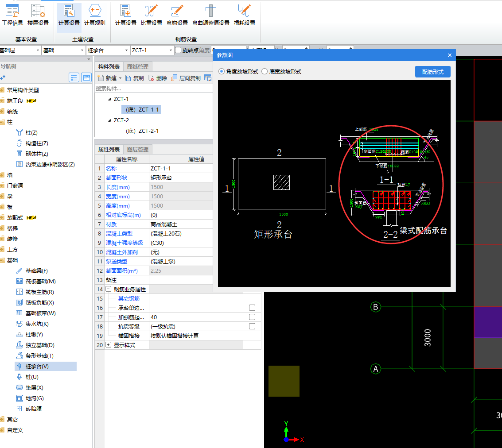Switch to 属性列表 tab
Screen dimensions: 502x448
[109, 149]
